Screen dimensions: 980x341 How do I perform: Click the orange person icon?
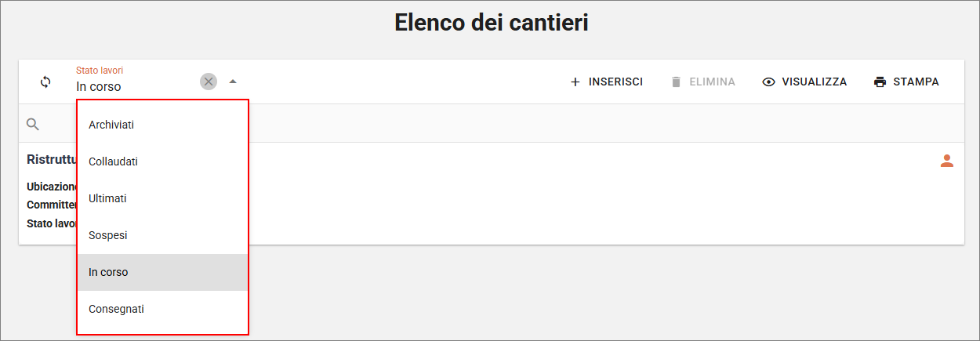point(947,161)
